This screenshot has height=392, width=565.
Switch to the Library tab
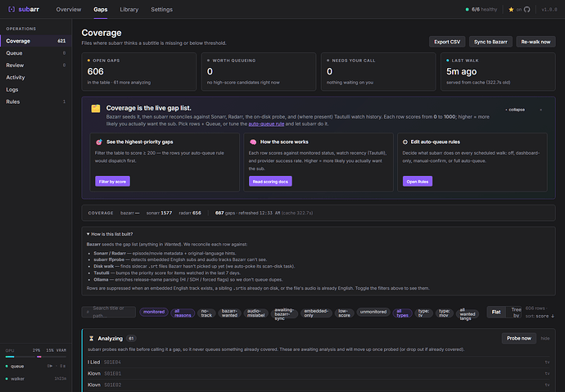[x=129, y=9]
